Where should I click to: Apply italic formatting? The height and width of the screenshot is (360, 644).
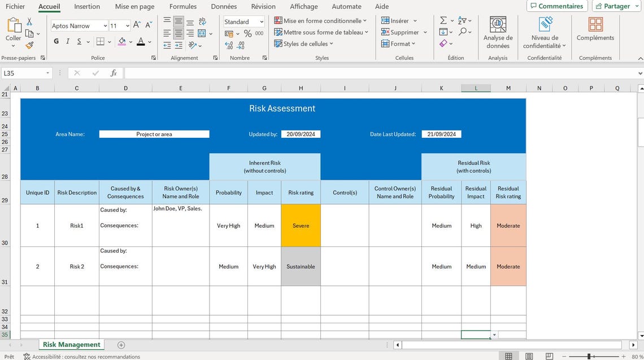click(x=67, y=41)
